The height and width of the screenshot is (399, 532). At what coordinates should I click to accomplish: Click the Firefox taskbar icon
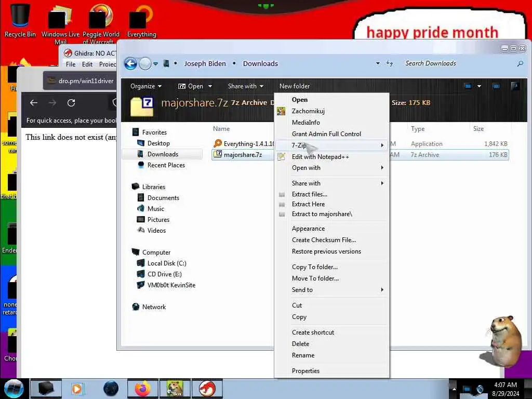tap(143, 389)
